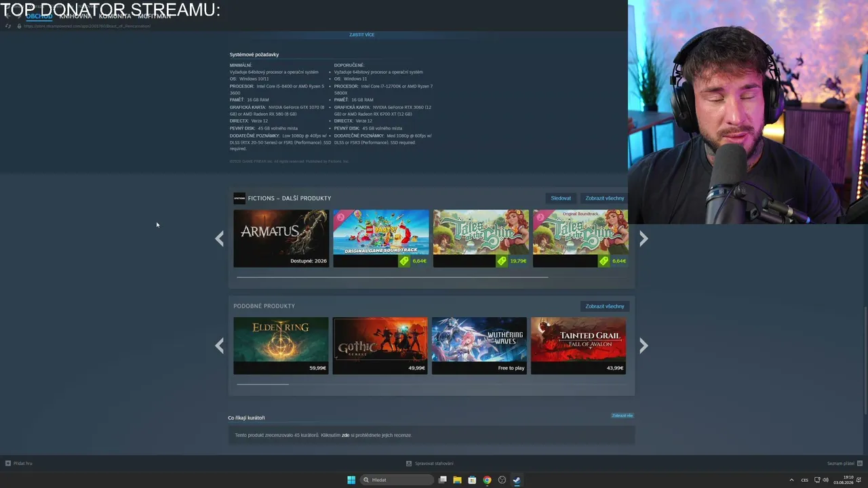Screen dimensions: 868x488
Task: Open the volume control in system tray
Action: click(825, 480)
